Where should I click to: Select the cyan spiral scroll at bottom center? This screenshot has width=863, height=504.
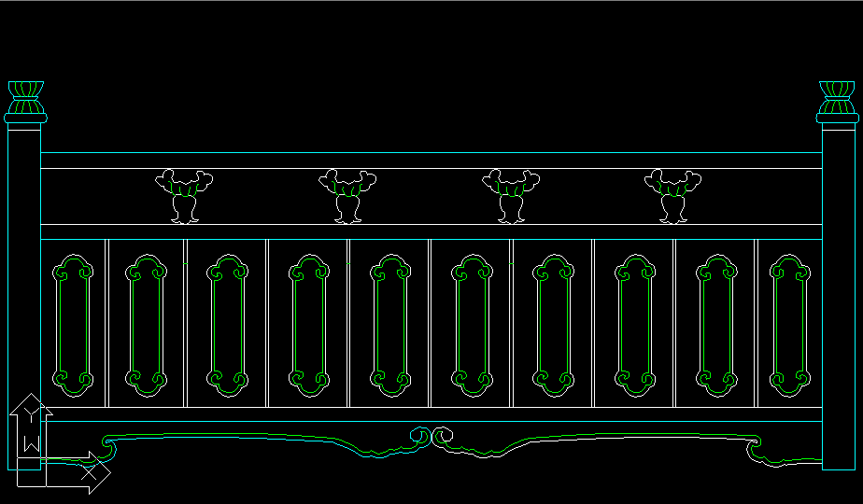(420, 436)
